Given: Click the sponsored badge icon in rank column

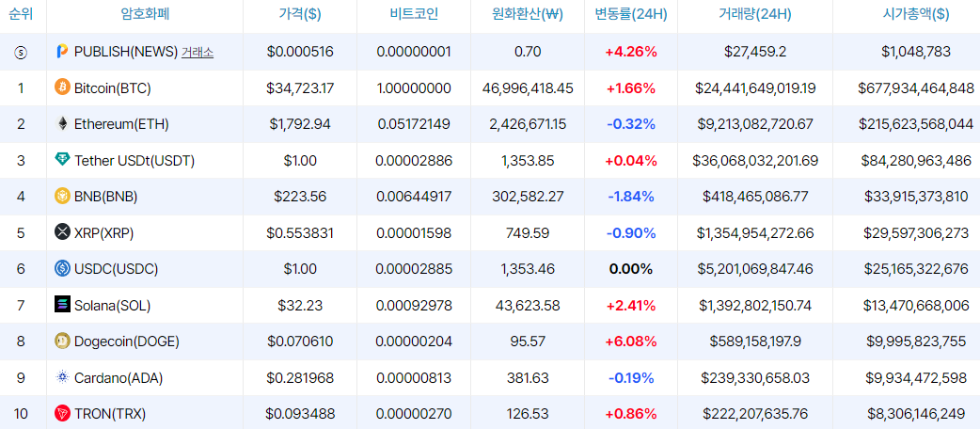Looking at the screenshot, I should 21,53.
